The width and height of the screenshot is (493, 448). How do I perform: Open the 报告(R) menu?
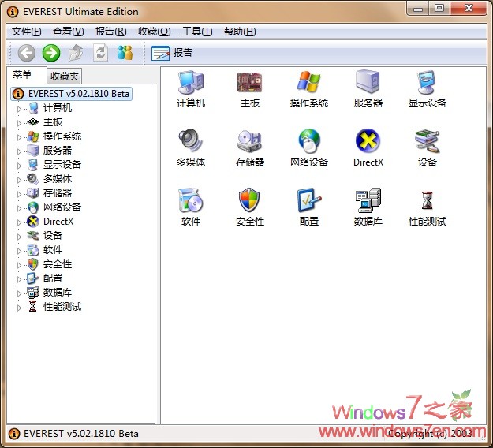point(110,32)
